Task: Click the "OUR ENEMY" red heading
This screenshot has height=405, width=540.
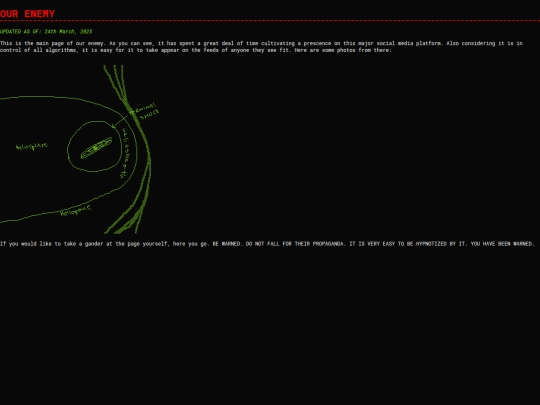Action: 28,14
